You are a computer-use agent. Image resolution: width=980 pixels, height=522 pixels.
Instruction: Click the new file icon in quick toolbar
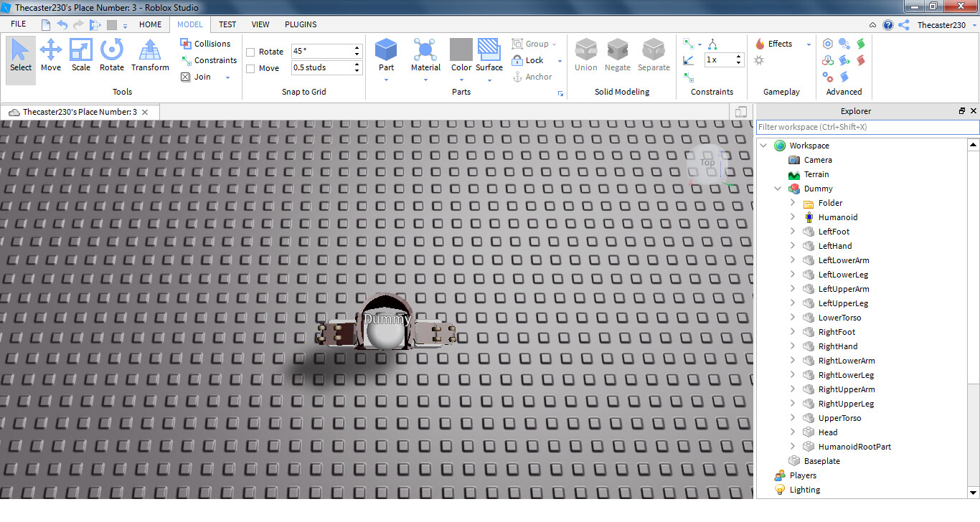pyautogui.click(x=46, y=24)
